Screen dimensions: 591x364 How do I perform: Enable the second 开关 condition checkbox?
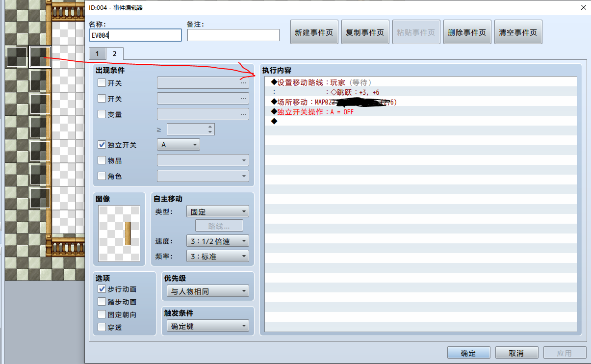102,99
